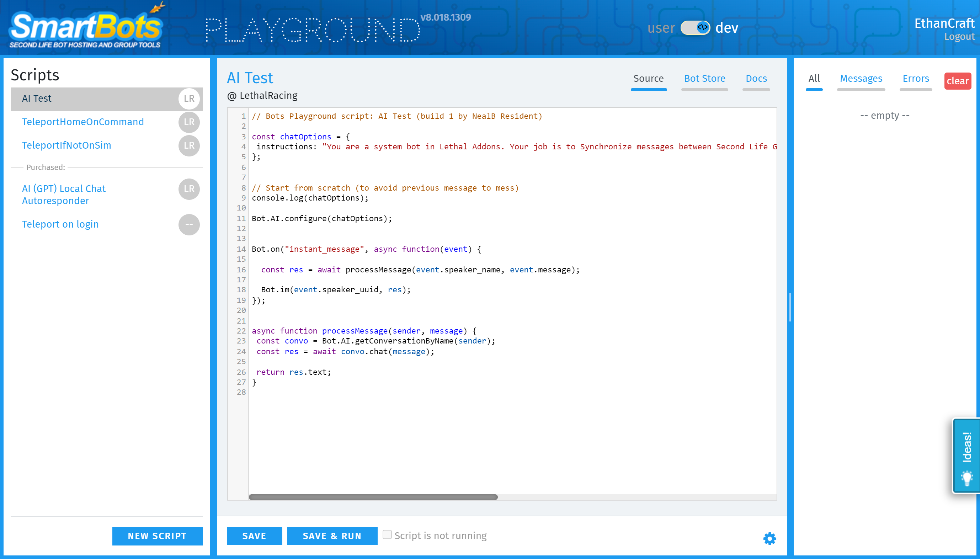Open the Teleport on login script
This screenshot has height=559, width=980.
coord(60,224)
